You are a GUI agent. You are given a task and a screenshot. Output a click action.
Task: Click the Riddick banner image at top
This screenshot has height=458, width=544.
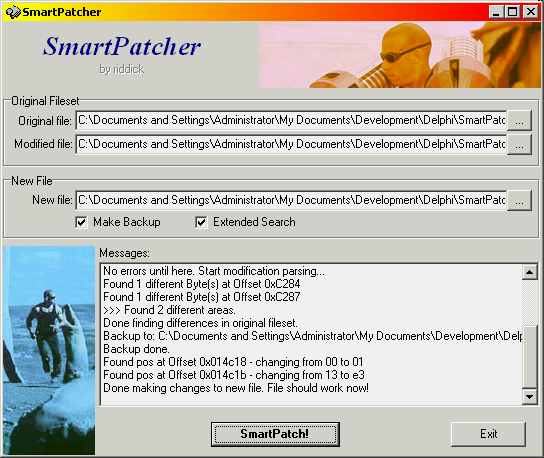click(x=400, y=55)
